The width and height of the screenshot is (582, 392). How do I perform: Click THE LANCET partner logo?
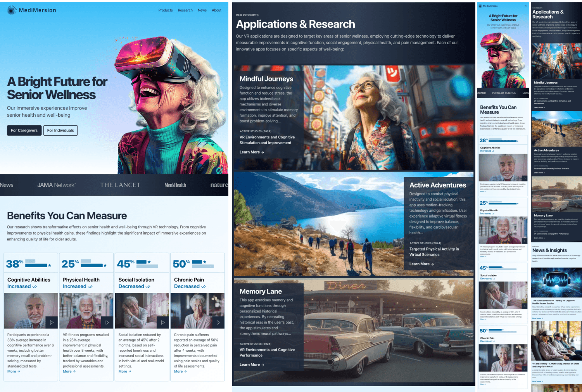click(x=120, y=185)
